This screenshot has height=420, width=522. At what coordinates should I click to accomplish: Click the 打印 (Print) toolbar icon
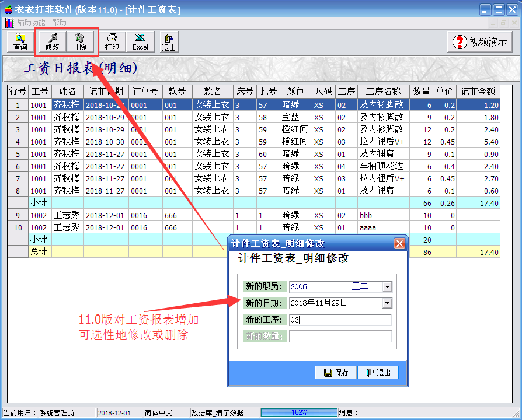(112, 41)
